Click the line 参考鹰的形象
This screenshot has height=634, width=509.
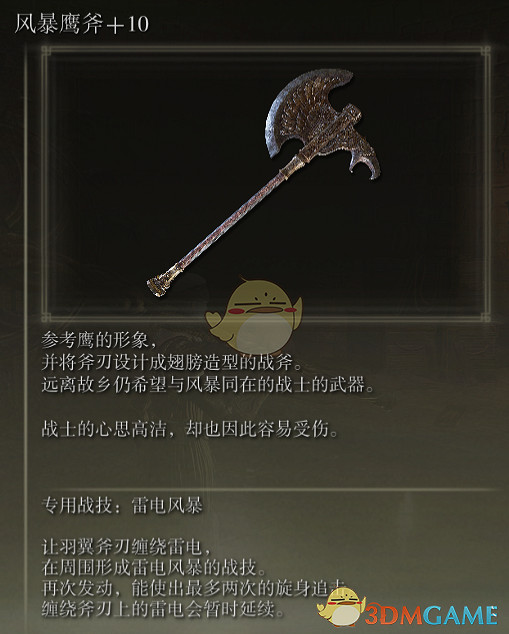[x=99, y=340]
